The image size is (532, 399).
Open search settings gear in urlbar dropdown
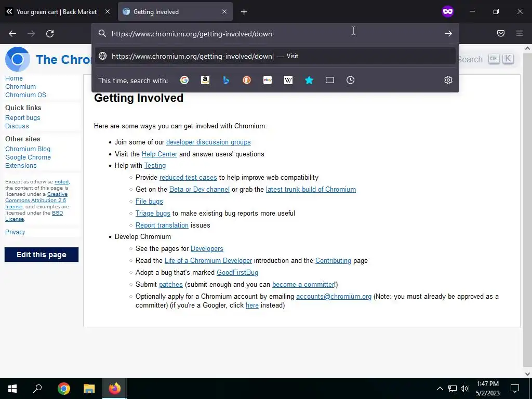448,80
